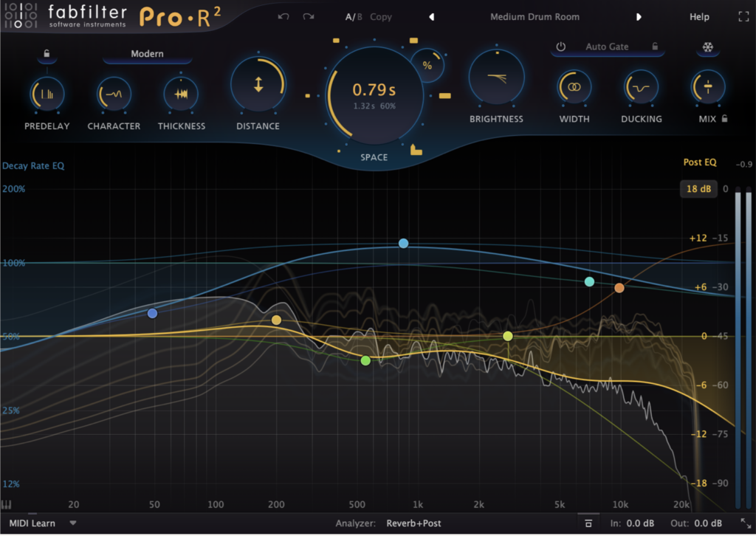Advance to next preset with right arrow
This screenshot has width=756, height=536.
(x=639, y=16)
